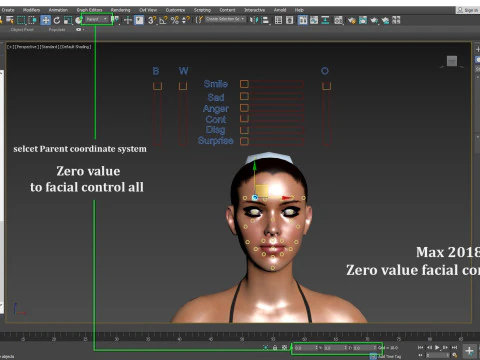Open Scene Explorer toolbar icon

[x=278, y=20]
